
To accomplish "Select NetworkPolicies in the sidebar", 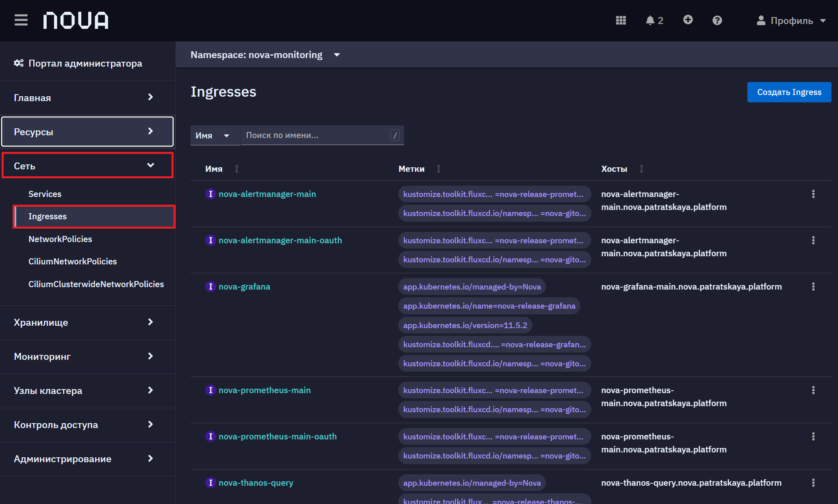I will click(x=60, y=239).
